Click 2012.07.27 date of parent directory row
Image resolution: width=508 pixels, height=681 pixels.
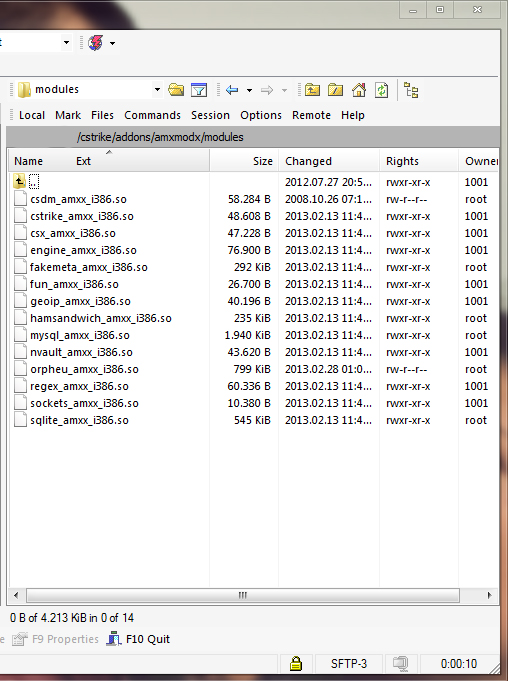pos(328,182)
